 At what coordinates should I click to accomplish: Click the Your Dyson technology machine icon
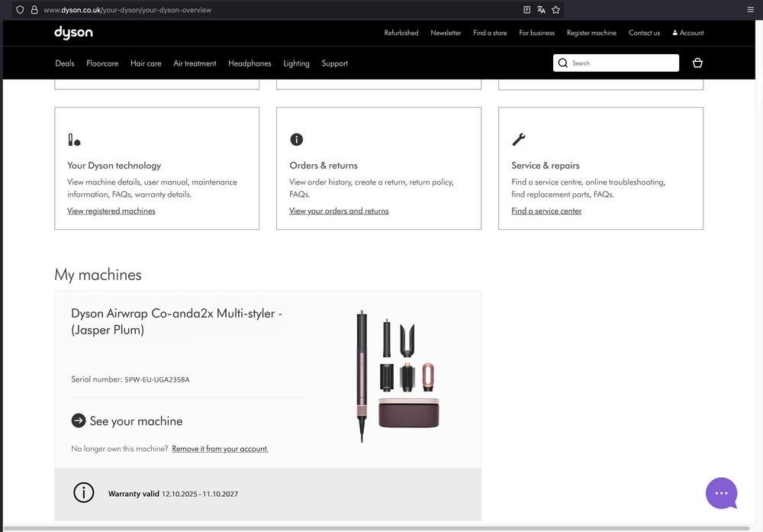74,140
